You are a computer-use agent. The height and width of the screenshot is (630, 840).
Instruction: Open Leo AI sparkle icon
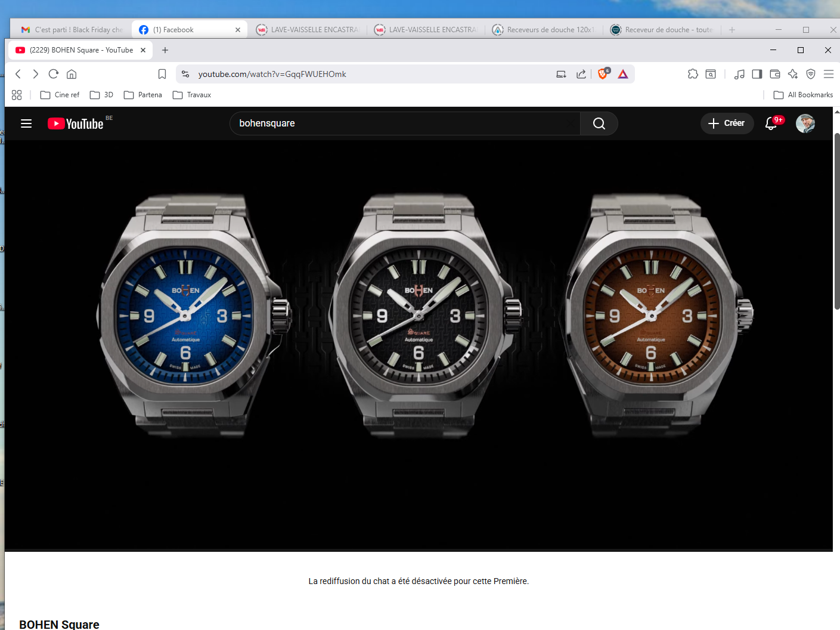tap(793, 74)
